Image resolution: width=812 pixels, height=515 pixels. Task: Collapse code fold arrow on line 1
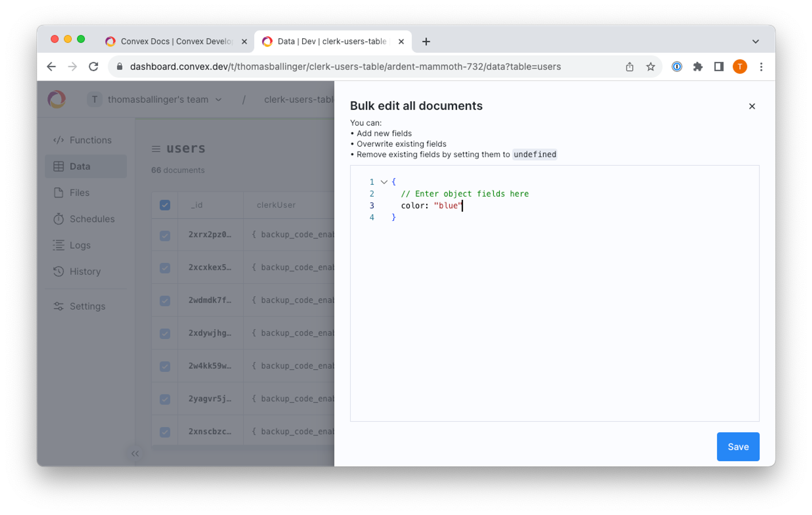(384, 182)
